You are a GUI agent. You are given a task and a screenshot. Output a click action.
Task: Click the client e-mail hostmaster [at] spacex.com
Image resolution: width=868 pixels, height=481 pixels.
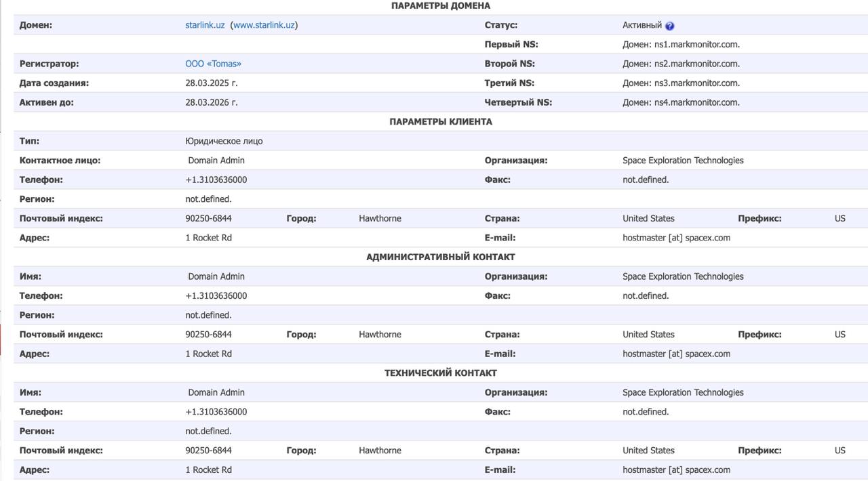tap(676, 238)
